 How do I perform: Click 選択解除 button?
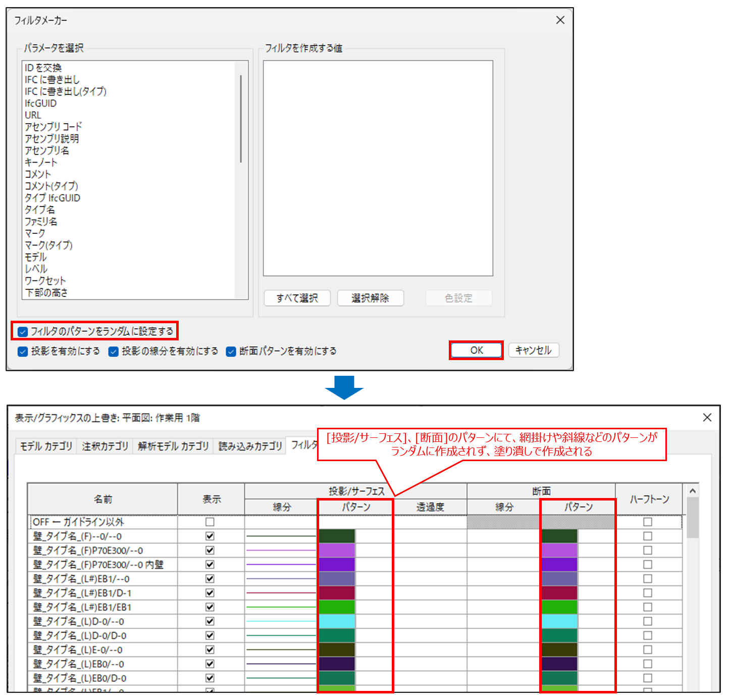pyautogui.click(x=370, y=298)
